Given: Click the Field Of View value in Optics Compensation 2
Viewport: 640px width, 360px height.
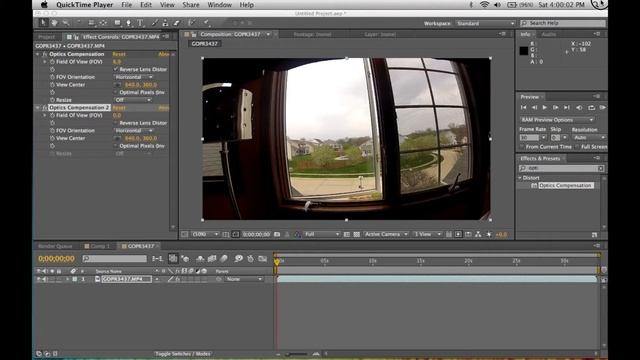Looking at the screenshot, I should (117, 116).
